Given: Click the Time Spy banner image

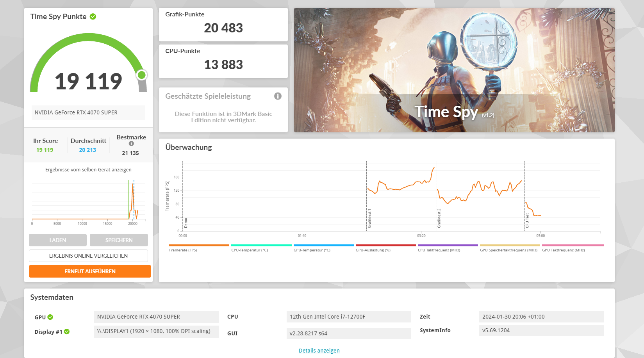Looking at the screenshot, I should 454,70.
